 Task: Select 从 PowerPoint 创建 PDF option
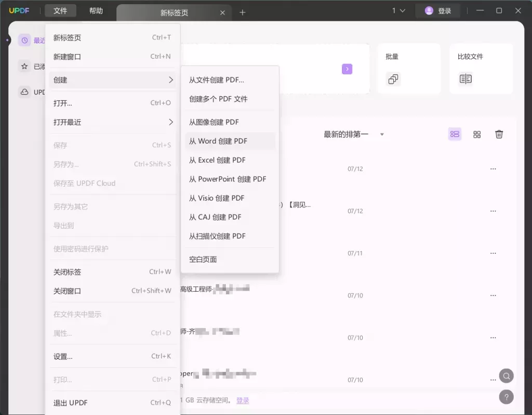pyautogui.click(x=230, y=179)
